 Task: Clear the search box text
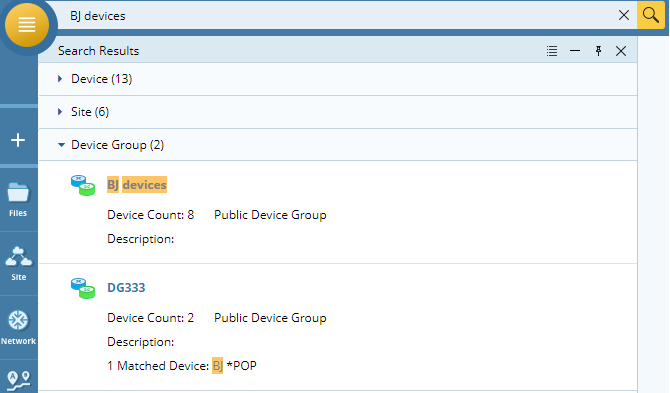click(x=624, y=15)
